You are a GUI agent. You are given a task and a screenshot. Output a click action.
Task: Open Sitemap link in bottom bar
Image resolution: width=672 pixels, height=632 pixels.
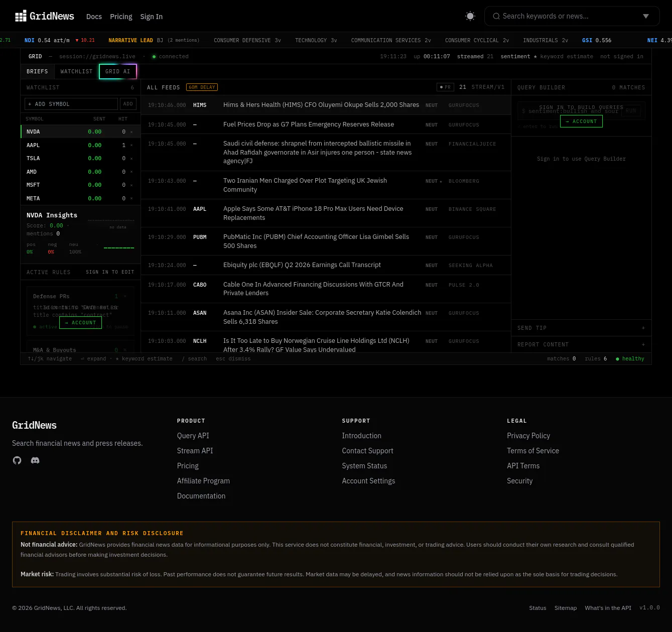click(x=566, y=608)
